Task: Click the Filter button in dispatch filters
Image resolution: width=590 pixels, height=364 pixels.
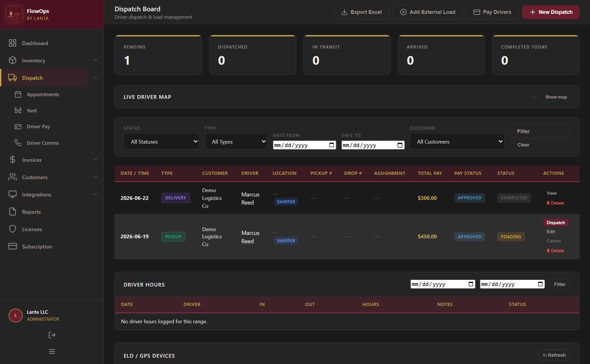Action: tap(540, 131)
